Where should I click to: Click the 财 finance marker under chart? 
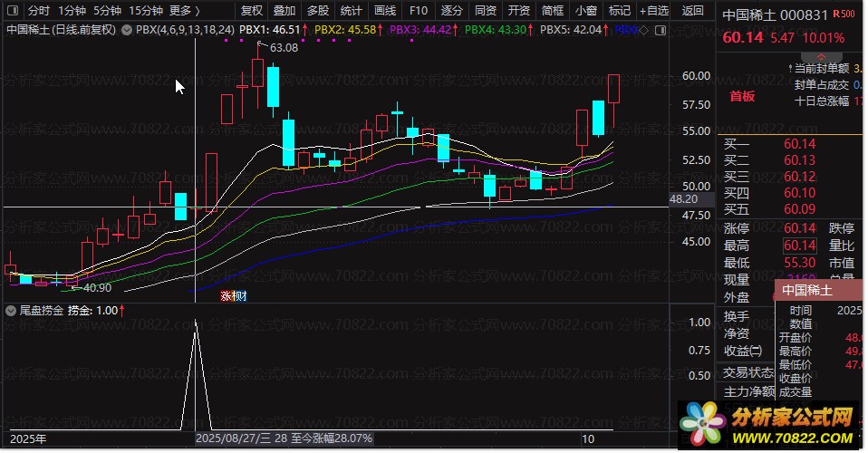point(240,295)
